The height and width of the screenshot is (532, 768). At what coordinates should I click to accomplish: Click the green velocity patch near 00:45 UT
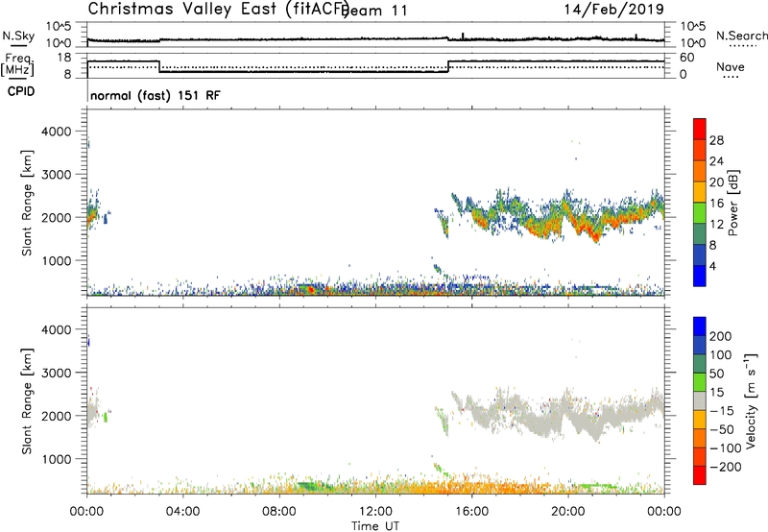pos(106,417)
